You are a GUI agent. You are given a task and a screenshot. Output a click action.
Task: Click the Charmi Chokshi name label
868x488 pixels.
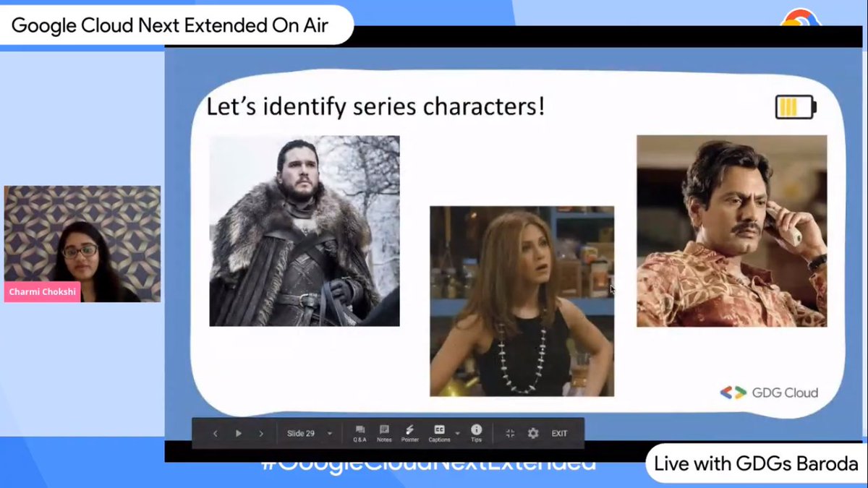click(x=42, y=292)
